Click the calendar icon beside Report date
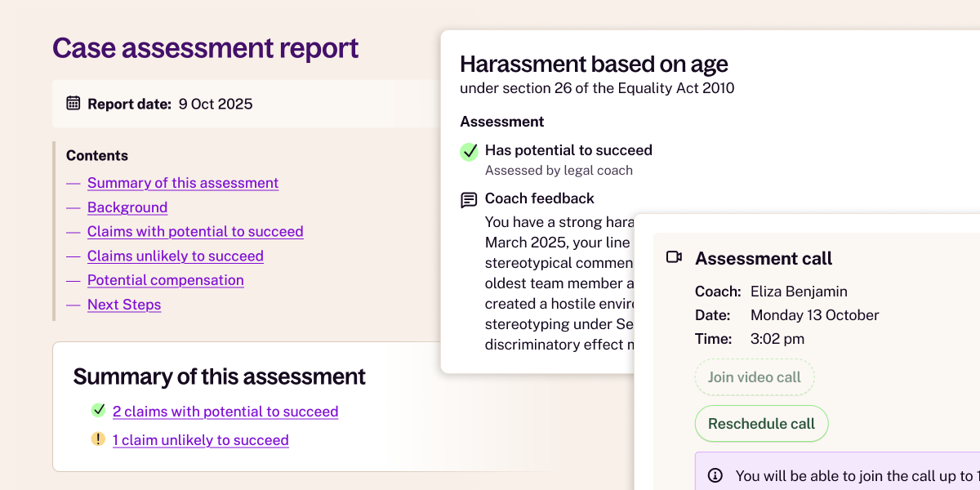The height and width of the screenshot is (490, 980). point(73,104)
